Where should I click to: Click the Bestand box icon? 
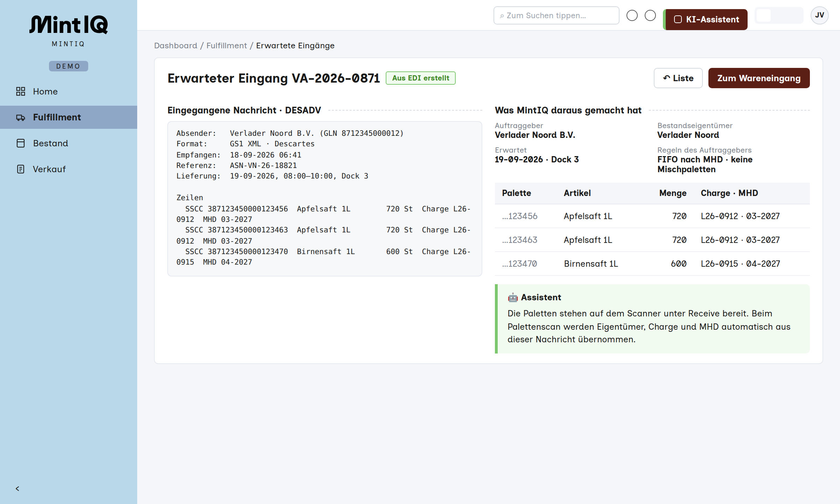pos(21,143)
